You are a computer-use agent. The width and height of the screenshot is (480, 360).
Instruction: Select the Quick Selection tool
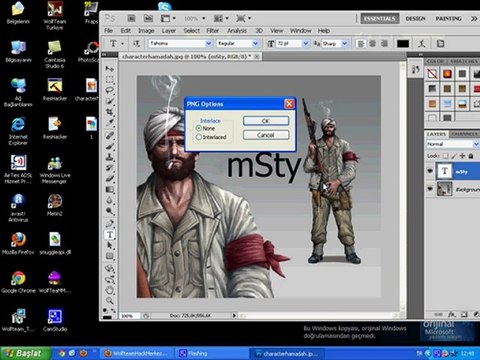110,101
